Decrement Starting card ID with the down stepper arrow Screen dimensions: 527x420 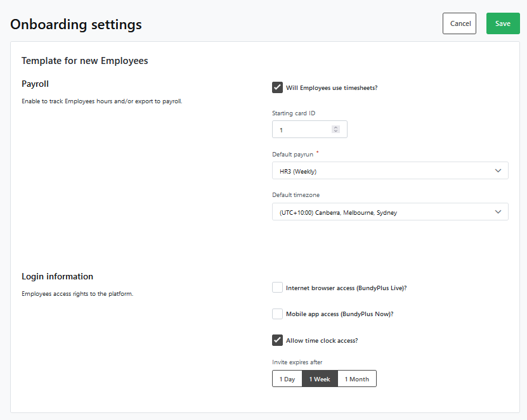336,132
